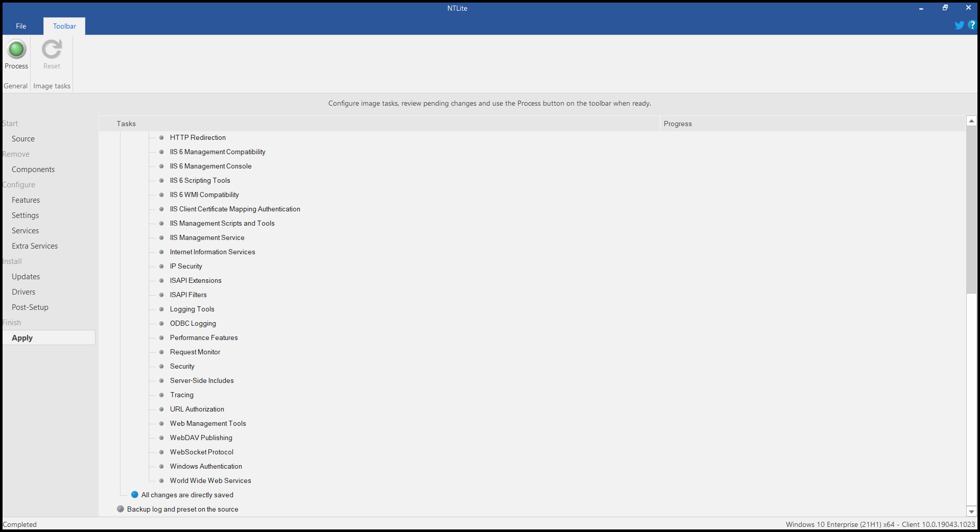Go to the Updates page
The image size is (980, 532).
pos(26,277)
